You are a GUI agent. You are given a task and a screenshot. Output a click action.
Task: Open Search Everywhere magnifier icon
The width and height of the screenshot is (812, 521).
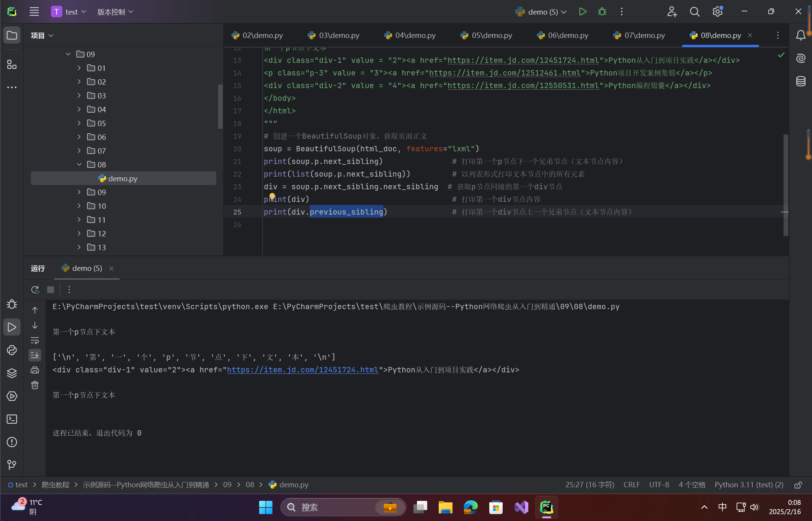tap(694, 11)
